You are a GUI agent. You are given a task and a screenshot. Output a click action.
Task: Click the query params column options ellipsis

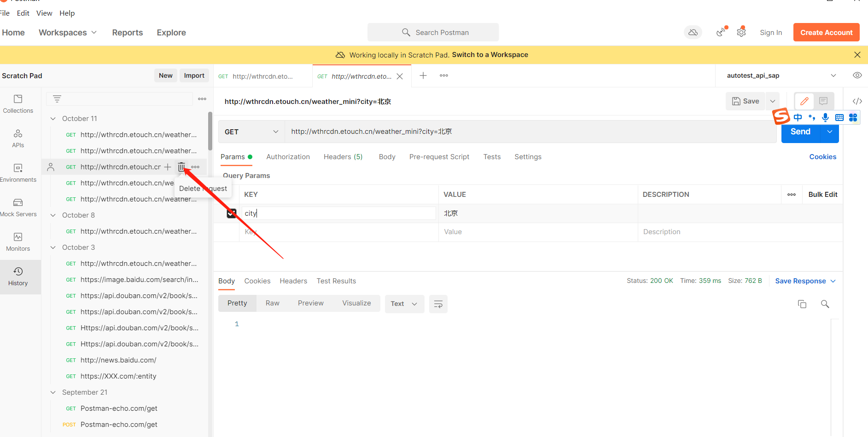pos(792,195)
